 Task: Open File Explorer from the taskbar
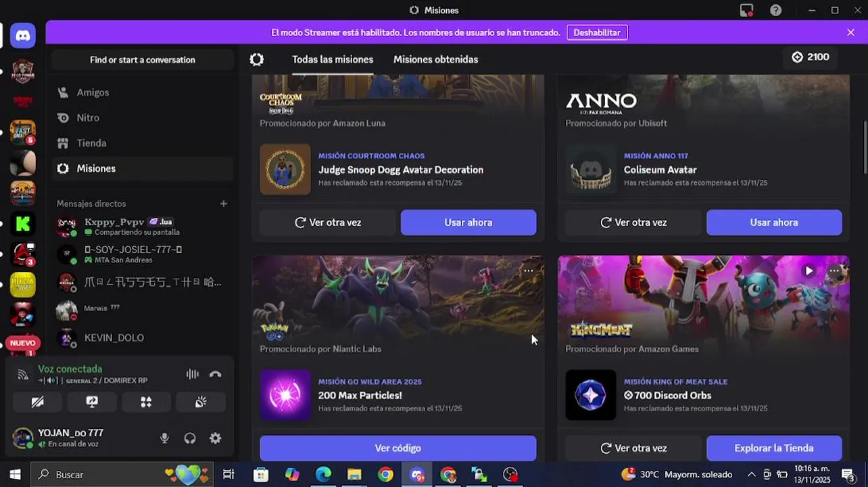[354, 475]
